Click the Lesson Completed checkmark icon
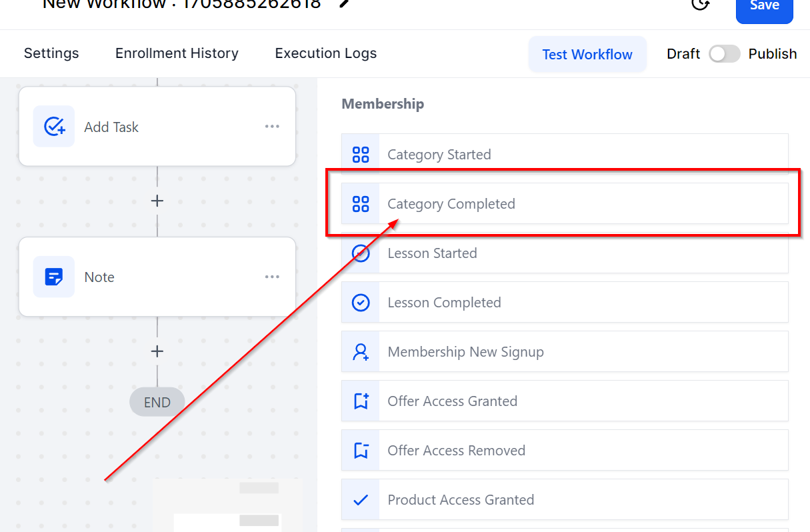The width and height of the screenshot is (810, 532). 361,303
